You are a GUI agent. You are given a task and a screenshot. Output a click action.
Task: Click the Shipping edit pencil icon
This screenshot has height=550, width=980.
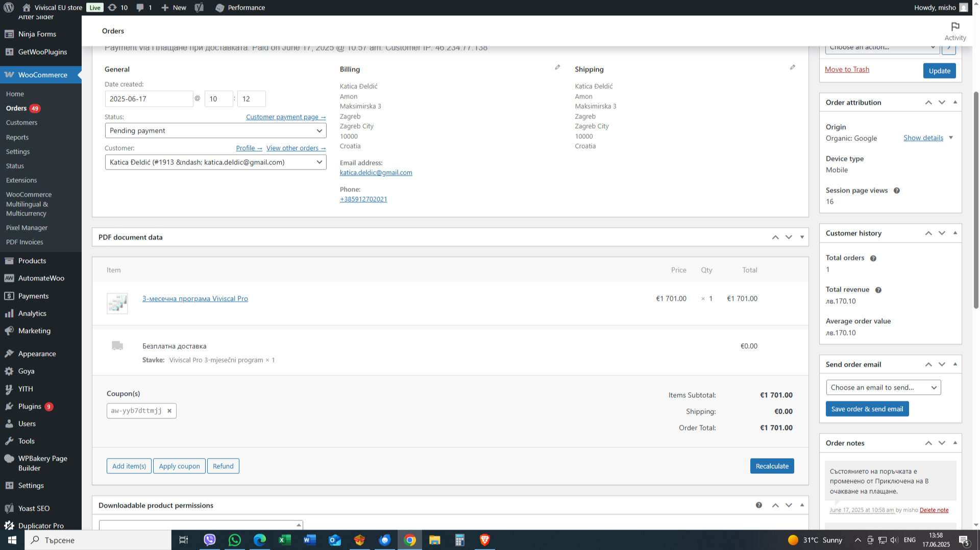[792, 67]
